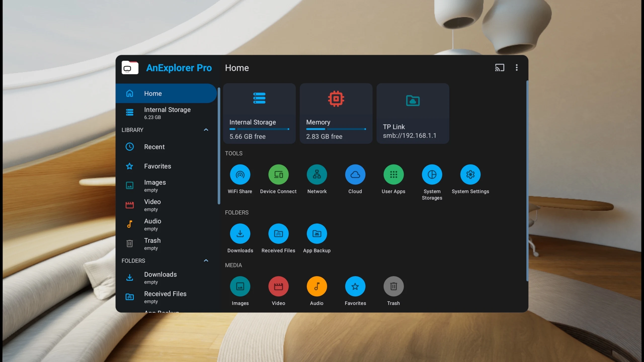Open the Received Files folder circle icon

pos(278,234)
